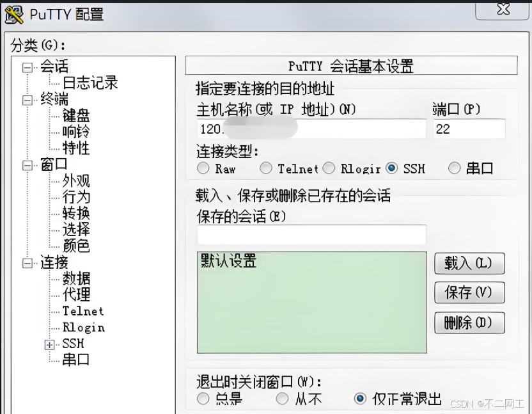Select 默认设置 in saved sessions list
This screenshot has height=414, width=532.
point(229,260)
